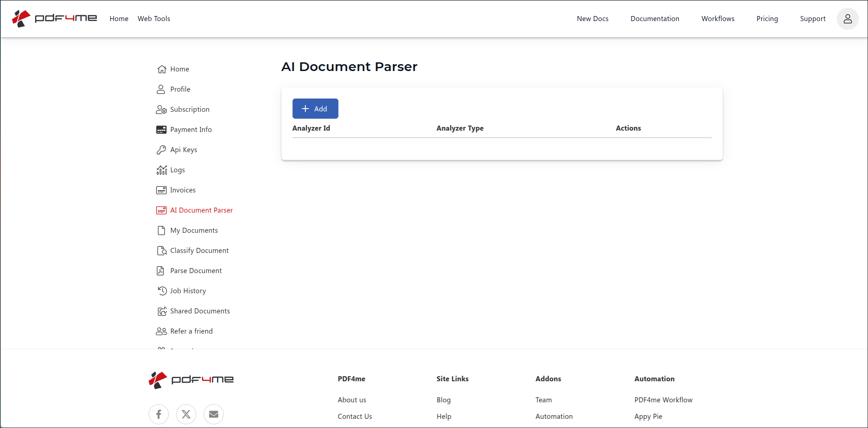The width and height of the screenshot is (868, 428).
Task: Click the Add analyzer button
Action: point(315,109)
